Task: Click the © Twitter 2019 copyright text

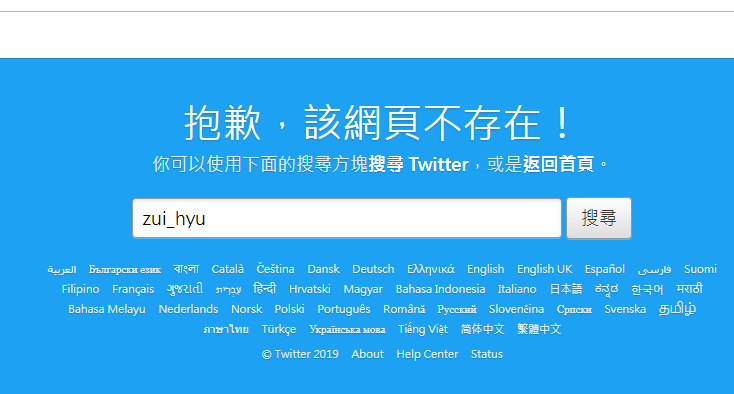Action: pos(300,354)
